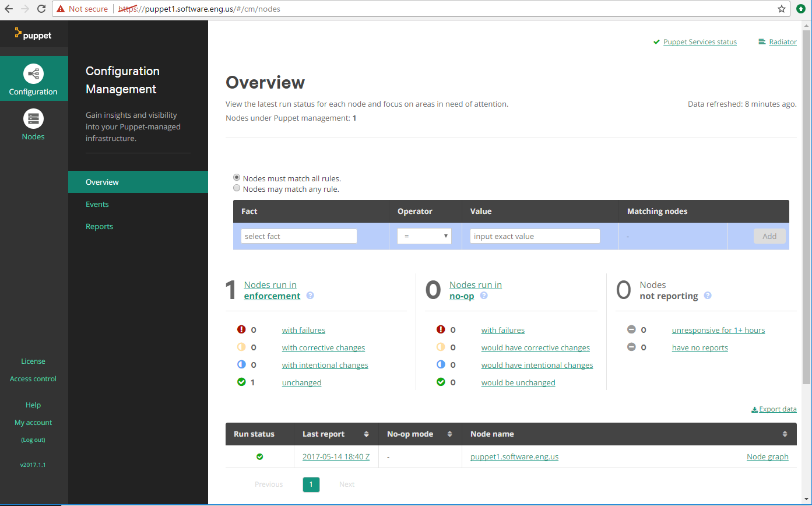The width and height of the screenshot is (812, 506).
Task: Click pagination page 1 button
Action: click(311, 484)
